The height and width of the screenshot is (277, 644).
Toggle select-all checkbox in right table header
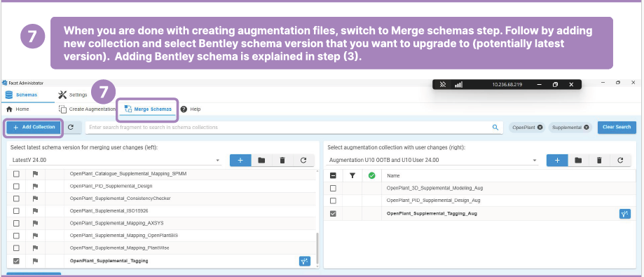click(x=333, y=176)
